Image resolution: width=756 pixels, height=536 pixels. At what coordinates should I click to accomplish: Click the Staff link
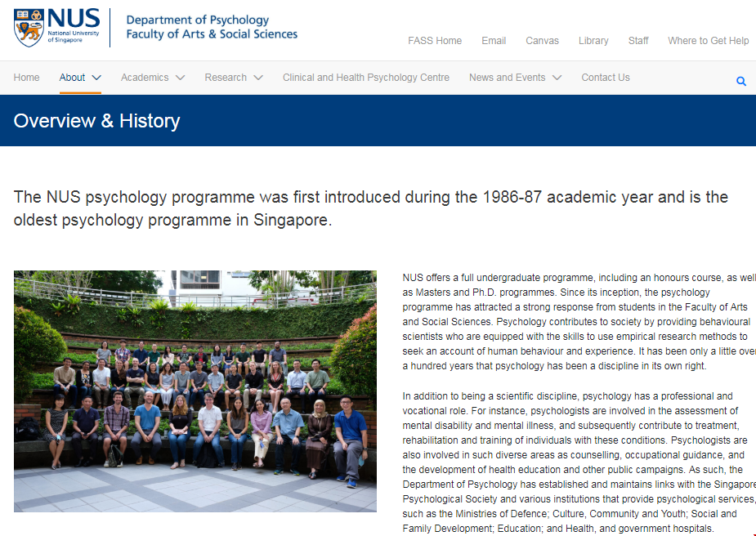point(637,40)
